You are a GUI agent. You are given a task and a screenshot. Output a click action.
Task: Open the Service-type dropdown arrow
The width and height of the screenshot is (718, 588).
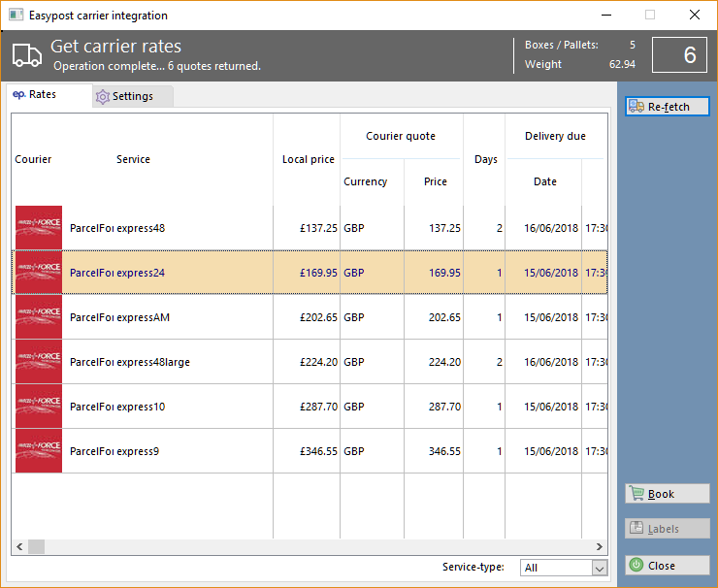point(600,568)
